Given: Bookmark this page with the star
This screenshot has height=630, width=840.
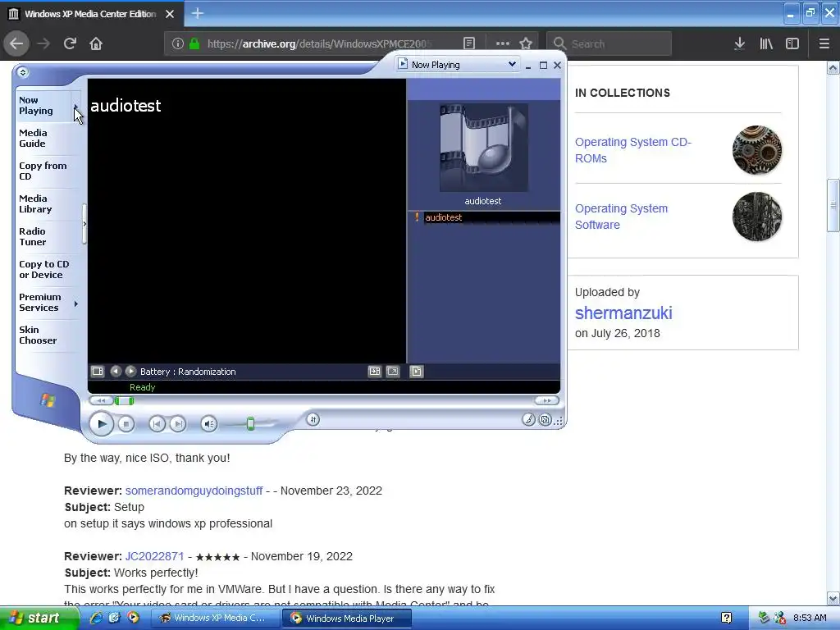Looking at the screenshot, I should pos(526,43).
